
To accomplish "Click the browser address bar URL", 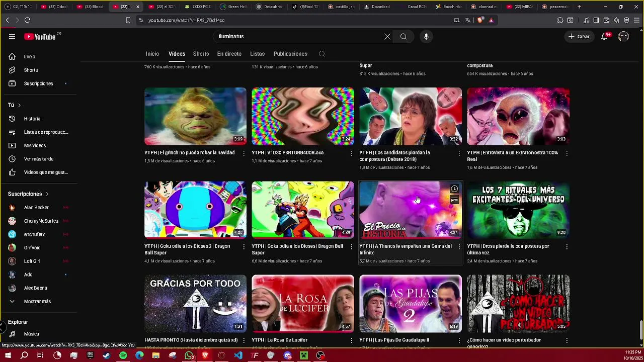I will (186, 20).
